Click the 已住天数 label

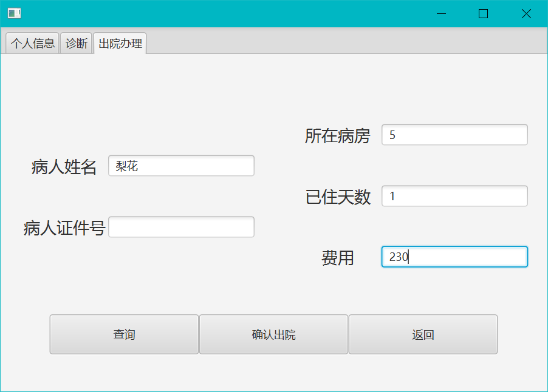(x=338, y=197)
